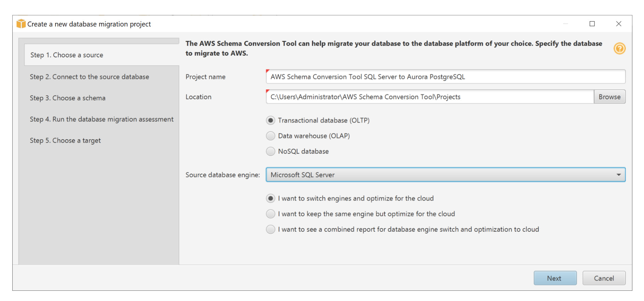
Task: Minimize the migration project dialog window
Action: coord(565,24)
